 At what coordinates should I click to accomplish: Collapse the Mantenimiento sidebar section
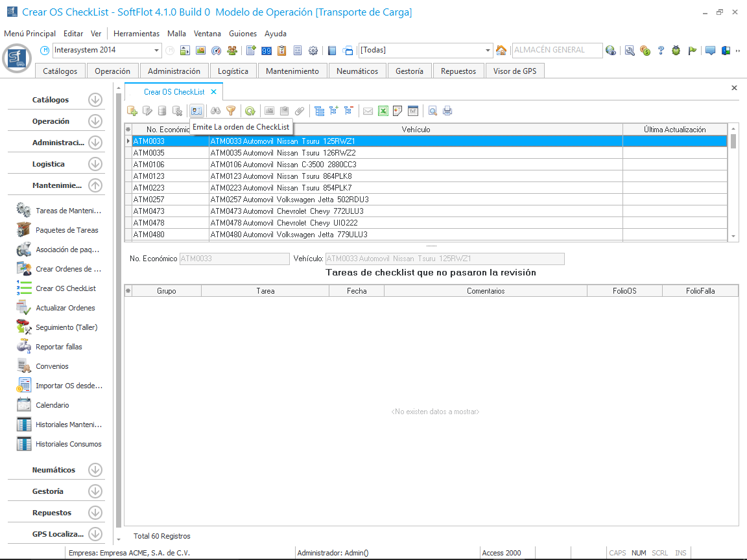click(95, 185)
